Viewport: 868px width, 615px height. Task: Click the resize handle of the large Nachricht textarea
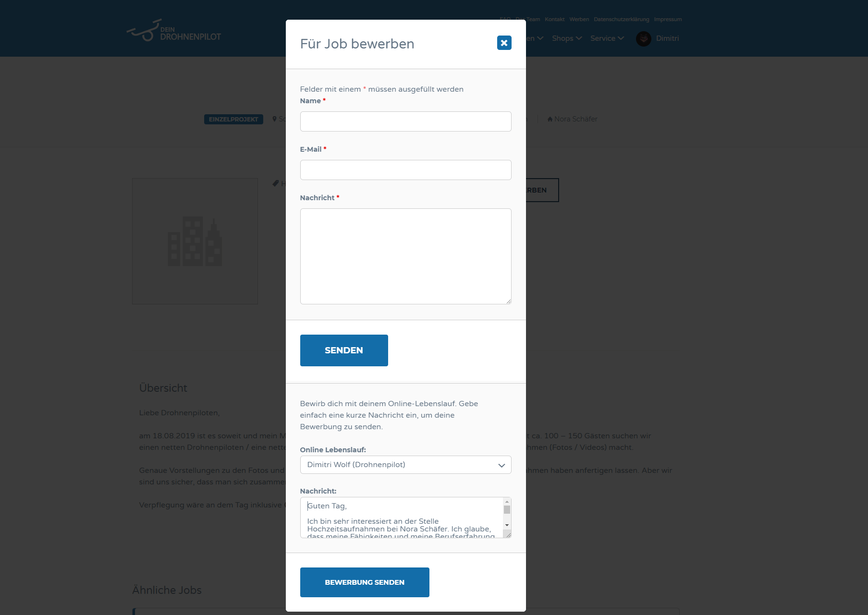click(508, 301)
